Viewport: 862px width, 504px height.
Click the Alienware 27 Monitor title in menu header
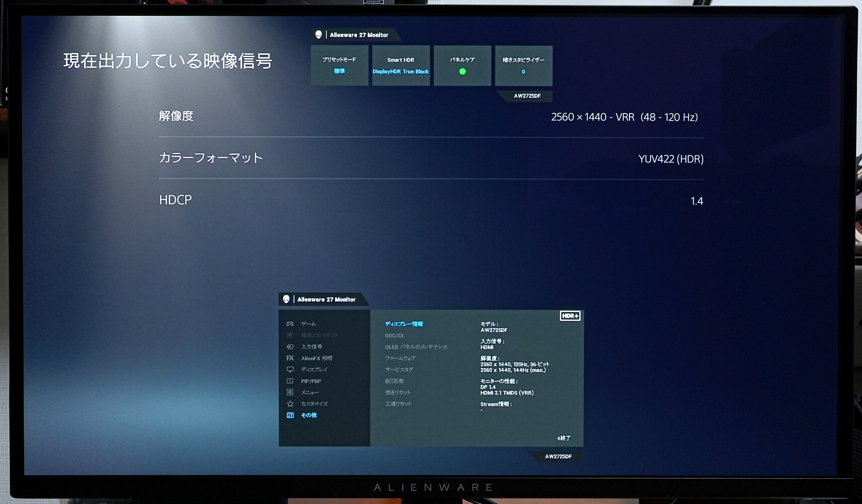[x=326, y=299]
